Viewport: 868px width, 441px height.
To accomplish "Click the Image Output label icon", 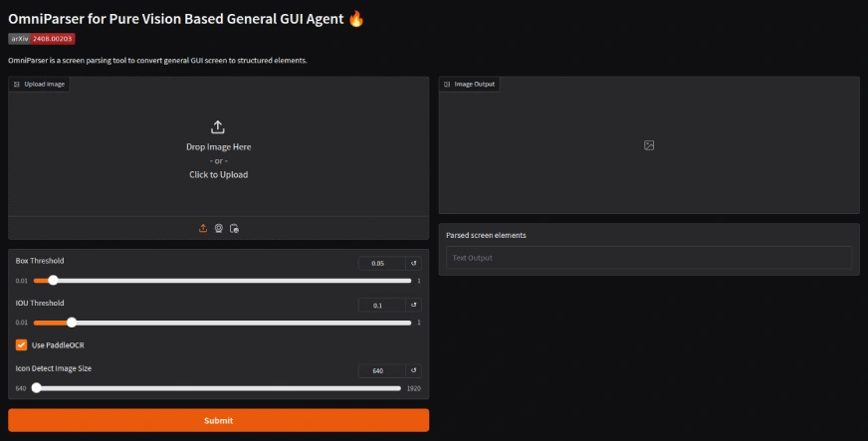I will click(447, 84).
